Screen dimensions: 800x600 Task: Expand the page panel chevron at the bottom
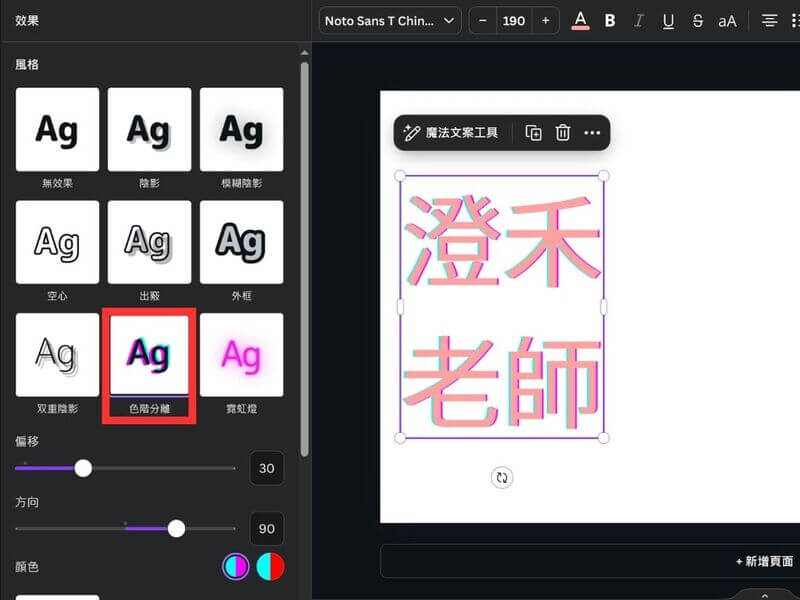click(x=765, y=595)
